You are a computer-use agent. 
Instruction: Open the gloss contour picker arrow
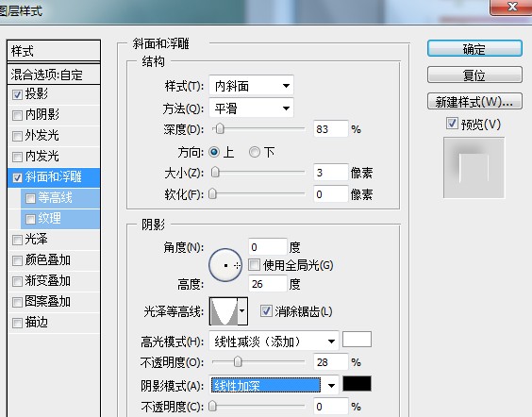click(x=242, y=311)
